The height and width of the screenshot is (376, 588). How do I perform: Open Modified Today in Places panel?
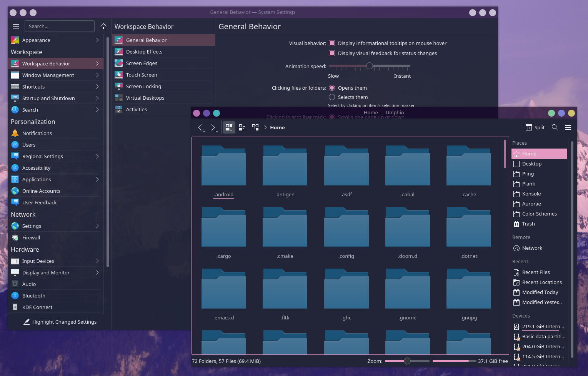tap(539, 292)
